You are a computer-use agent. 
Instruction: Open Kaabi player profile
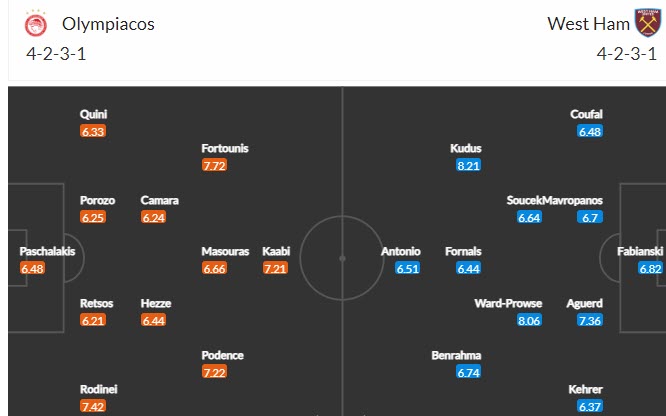(276, 251)
